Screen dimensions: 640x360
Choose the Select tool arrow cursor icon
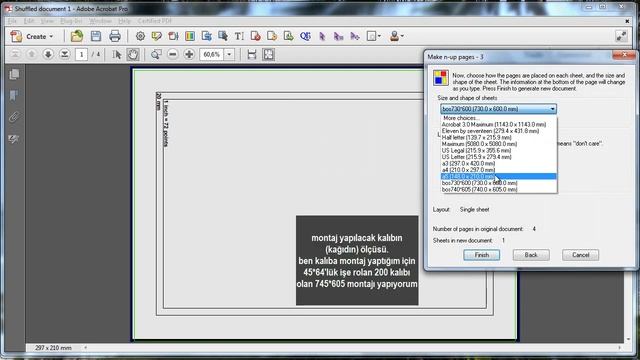[x=117, y=54]
